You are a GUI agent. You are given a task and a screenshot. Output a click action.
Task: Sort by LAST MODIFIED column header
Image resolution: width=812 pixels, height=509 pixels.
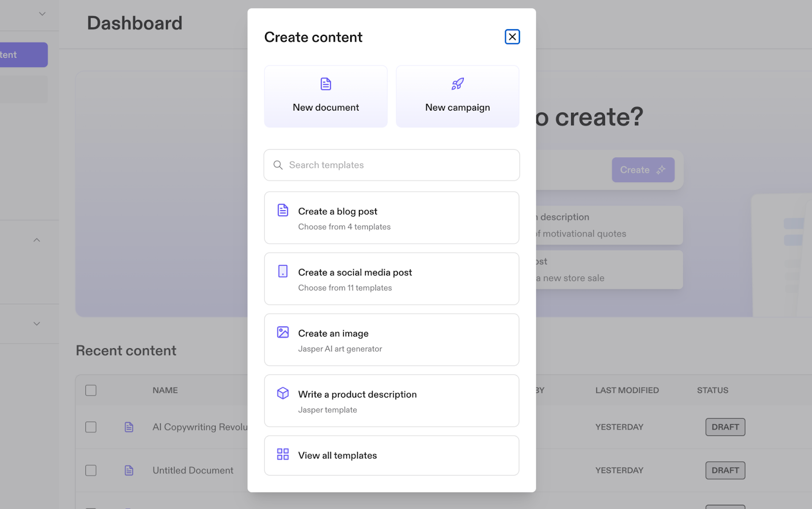tap(627, 390)
